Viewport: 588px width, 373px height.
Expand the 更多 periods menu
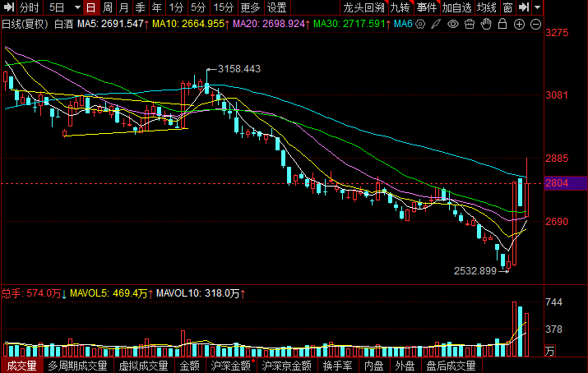(250, 7)
